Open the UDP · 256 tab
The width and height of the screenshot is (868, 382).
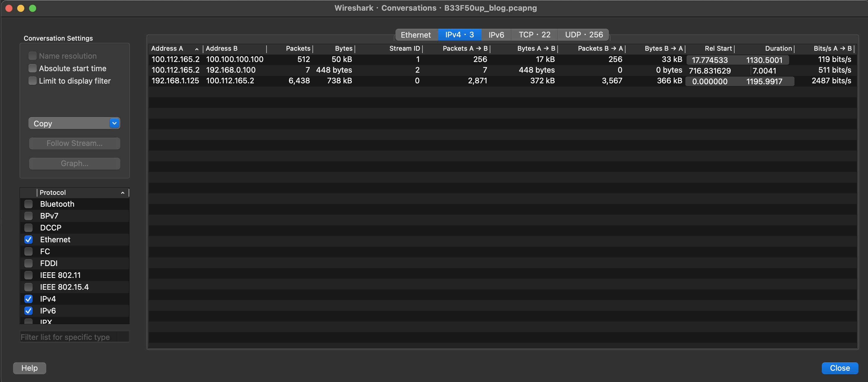point(584,35)
